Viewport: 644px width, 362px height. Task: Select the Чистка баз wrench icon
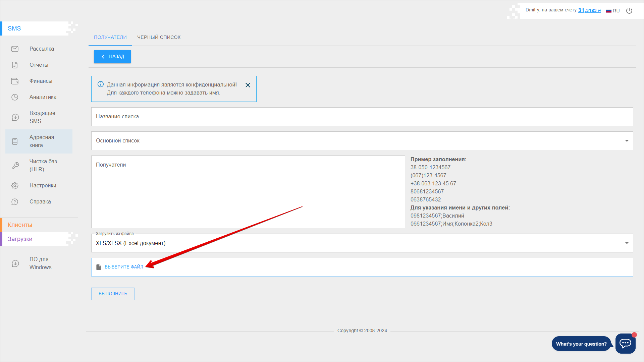(x=15, y=166)
